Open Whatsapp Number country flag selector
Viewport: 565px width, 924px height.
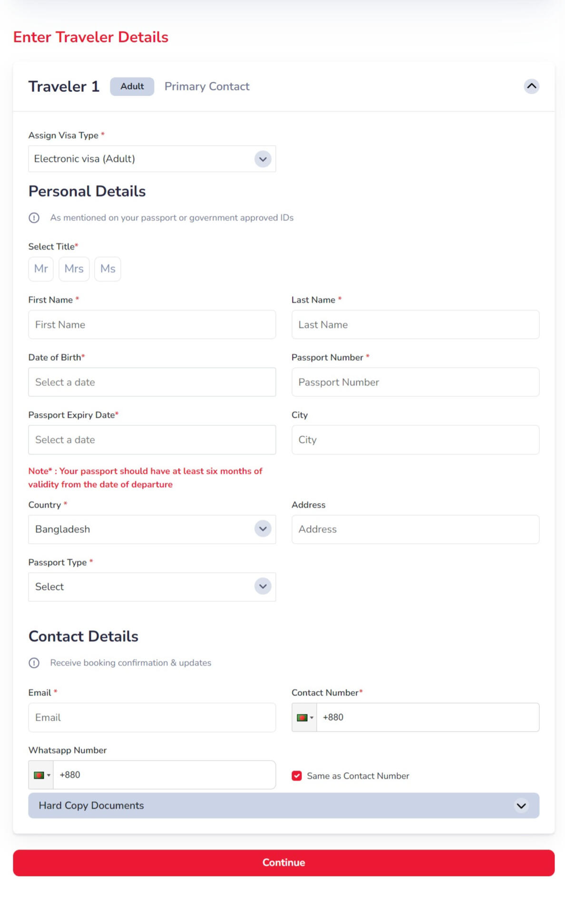point(41,775)
